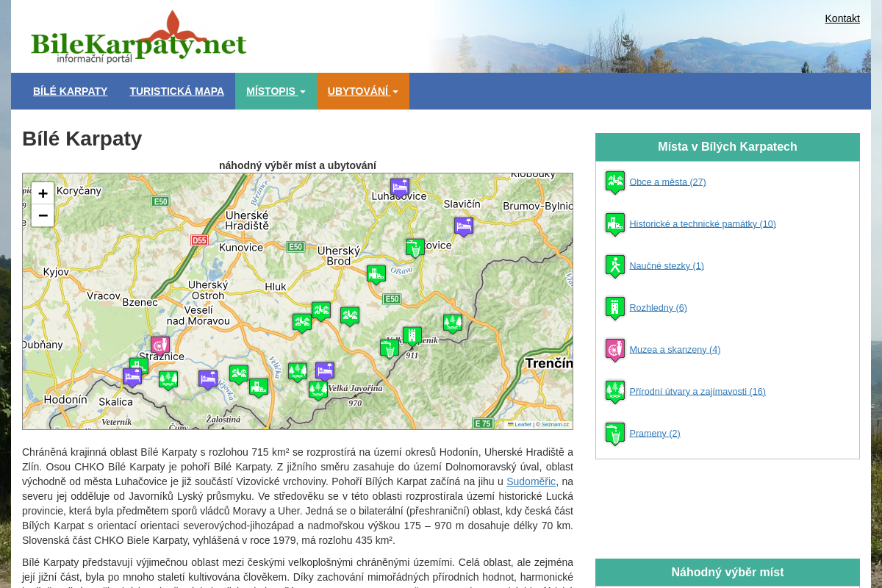Click the Rozhledny tower icon

615,308
